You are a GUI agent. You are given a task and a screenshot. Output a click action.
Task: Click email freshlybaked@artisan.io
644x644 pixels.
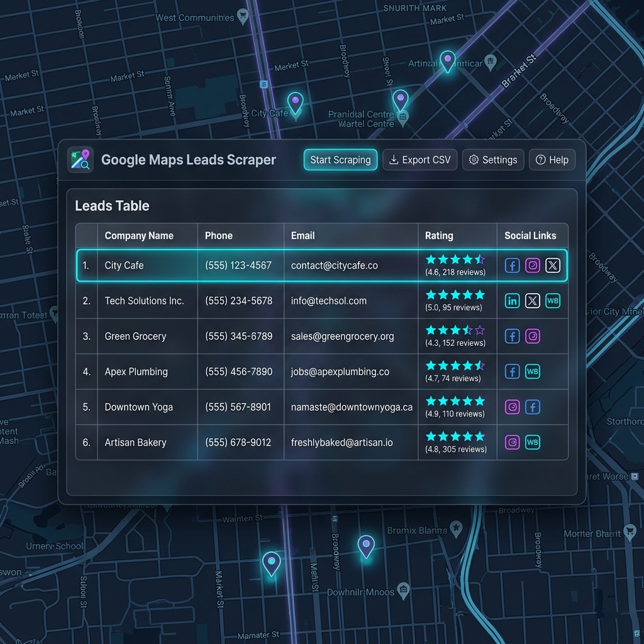click(x=341, y=442)
